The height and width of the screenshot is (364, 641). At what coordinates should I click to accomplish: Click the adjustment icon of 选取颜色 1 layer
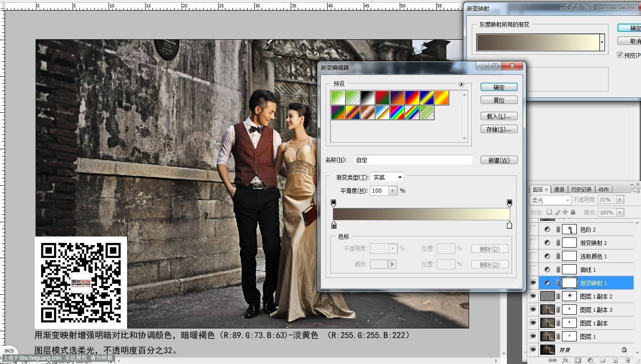pos(548,256)
